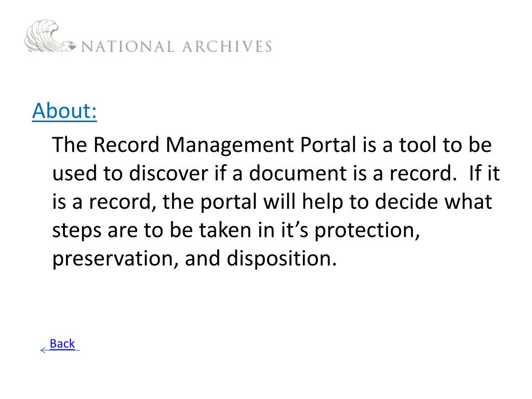Click the word ARCHIVES in header
Screen dimensions: 532x399
click(227, 46)
